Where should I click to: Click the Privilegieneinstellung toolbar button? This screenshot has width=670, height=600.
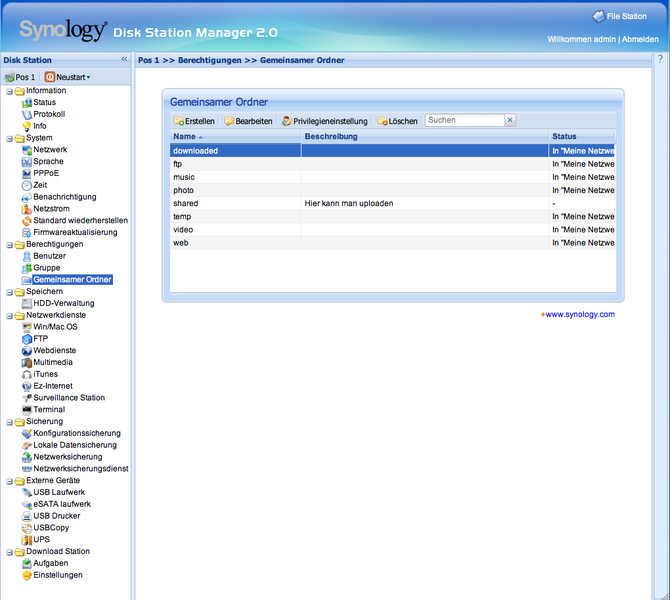324,121
